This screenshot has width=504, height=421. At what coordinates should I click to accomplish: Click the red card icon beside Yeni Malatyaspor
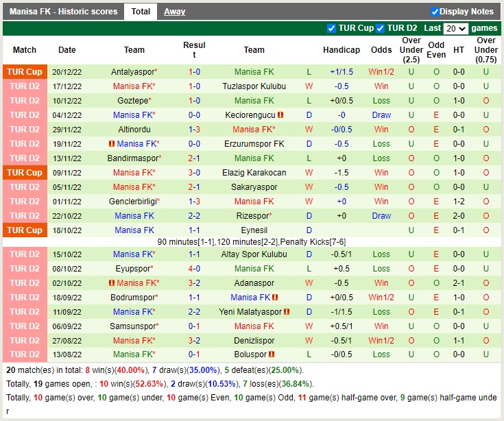click(x=287, y=312)
